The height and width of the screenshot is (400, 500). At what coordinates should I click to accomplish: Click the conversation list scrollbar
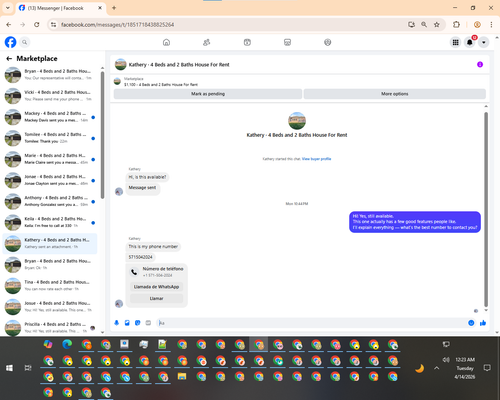[x=102, y=135]
